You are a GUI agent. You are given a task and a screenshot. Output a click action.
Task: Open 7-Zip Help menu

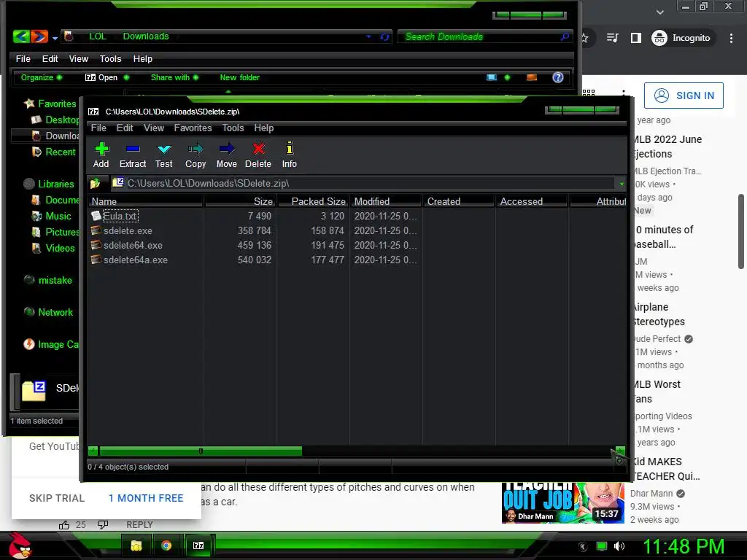tap(264, 128)
